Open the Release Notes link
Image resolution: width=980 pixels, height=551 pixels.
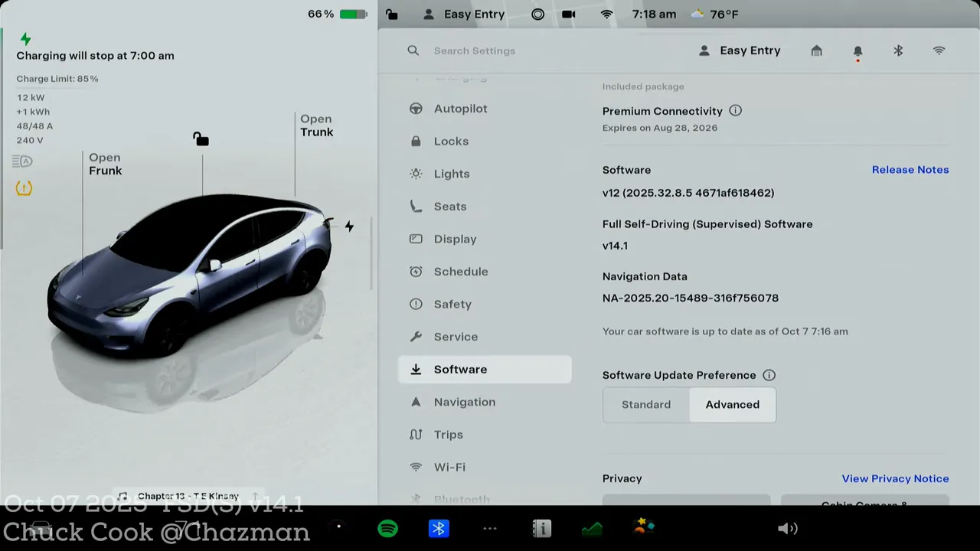[910, 170]
